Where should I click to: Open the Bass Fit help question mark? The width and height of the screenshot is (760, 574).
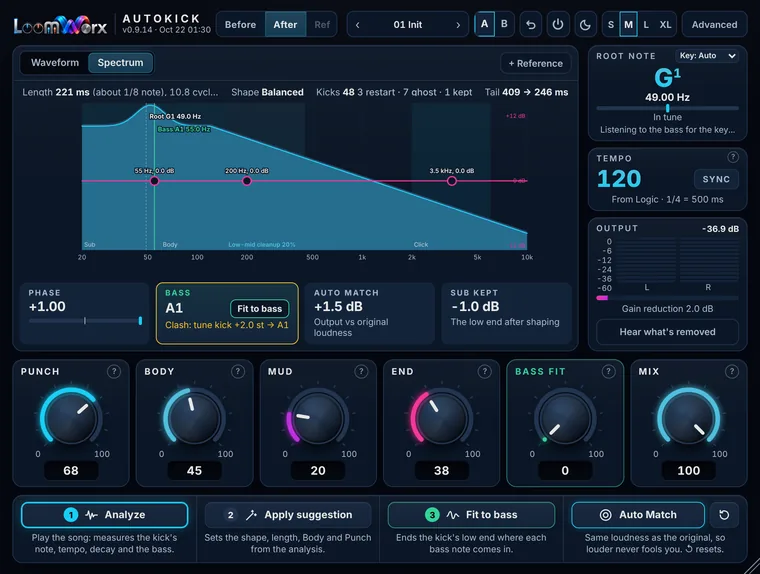[608, 371]
